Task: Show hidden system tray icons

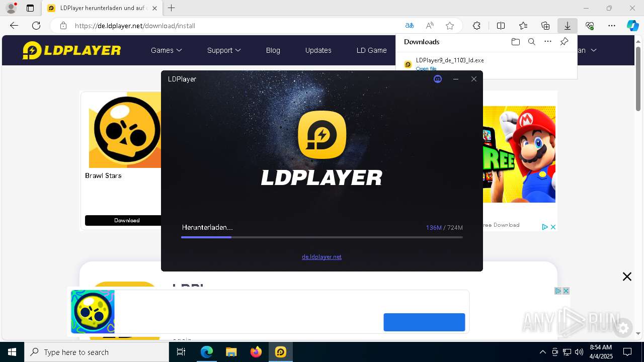Action: pyautogui.click(x=542, y=352)
